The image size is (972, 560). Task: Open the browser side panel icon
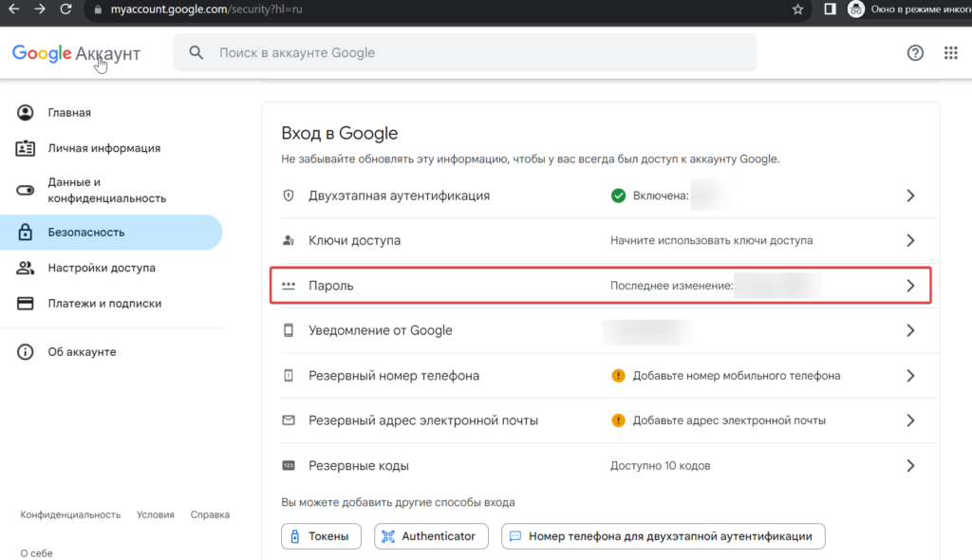[x=830, y=9]
